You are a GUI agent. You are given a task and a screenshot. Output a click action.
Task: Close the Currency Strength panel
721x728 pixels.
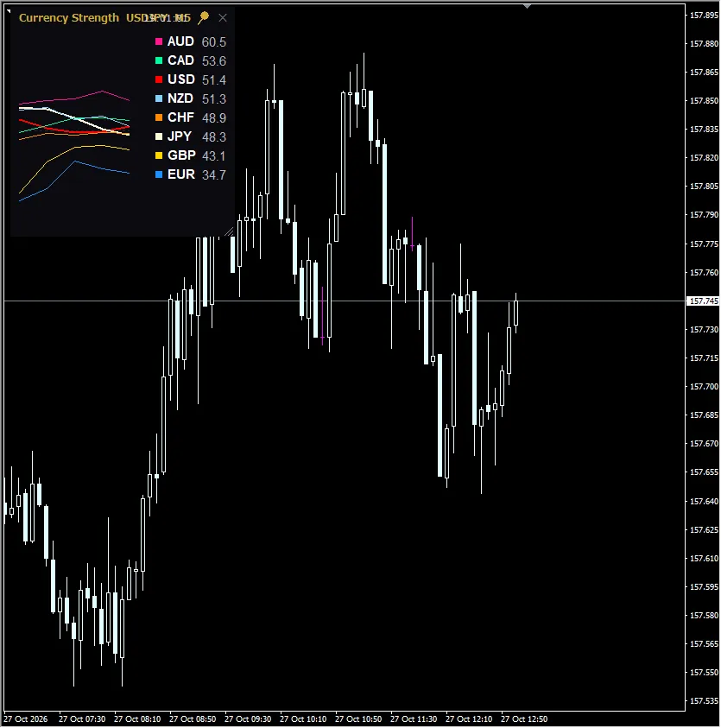(x=223, y=17)
